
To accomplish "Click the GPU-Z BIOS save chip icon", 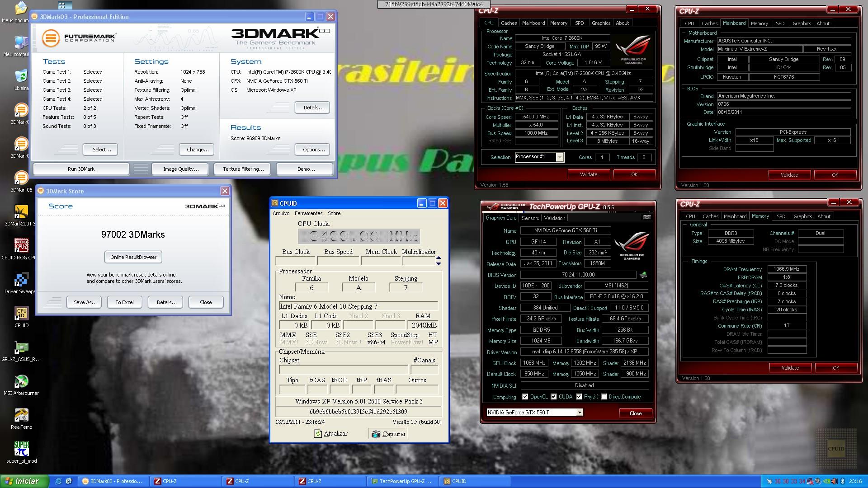I will [x=643, y=275].
